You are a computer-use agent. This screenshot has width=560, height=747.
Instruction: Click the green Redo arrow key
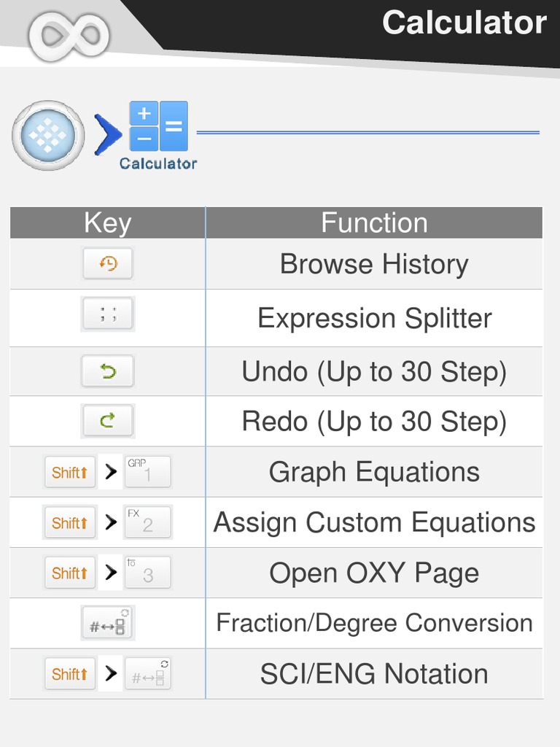pyautogui.click(x=108, y=421)
